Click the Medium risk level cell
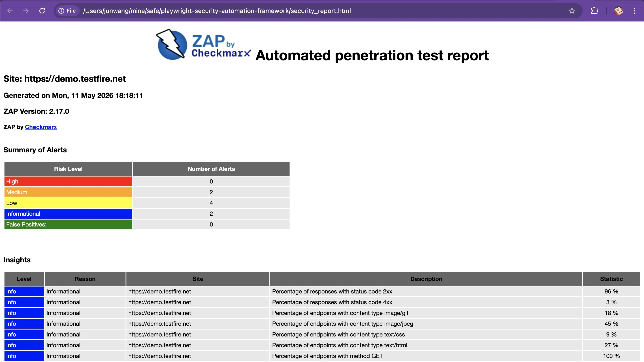This screenshot has width=644, height=362. [x=68, y=192]
